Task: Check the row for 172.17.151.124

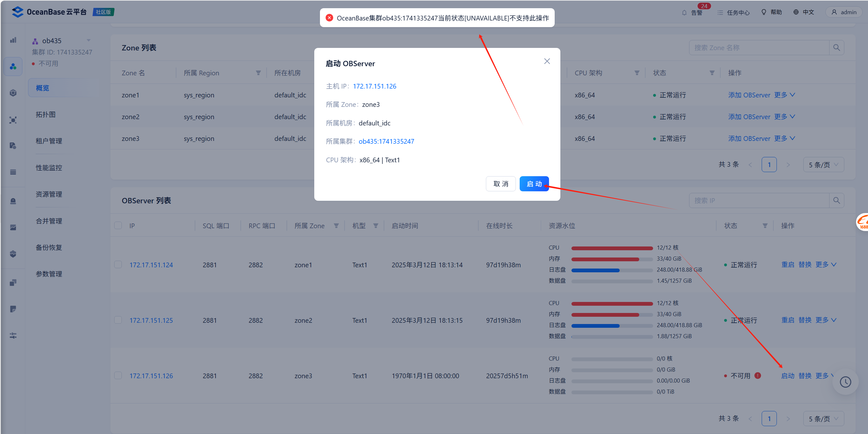Action: (x=118, y=265)
